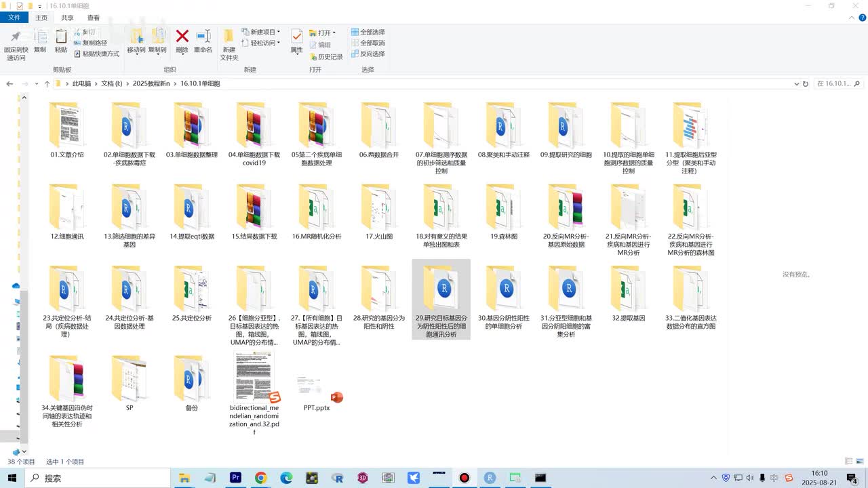Deselect everything with 全部取消
This screenshot has height=488, width=868.
(x=368, y=43)
